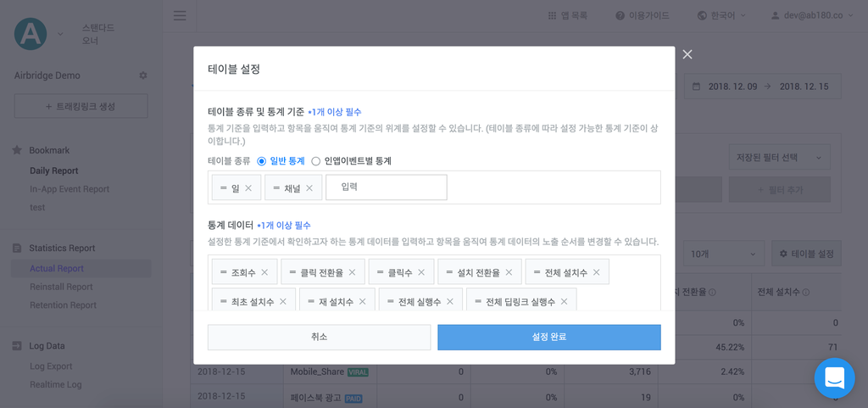Remove the 채널 grouping tag

pos(309,188)
